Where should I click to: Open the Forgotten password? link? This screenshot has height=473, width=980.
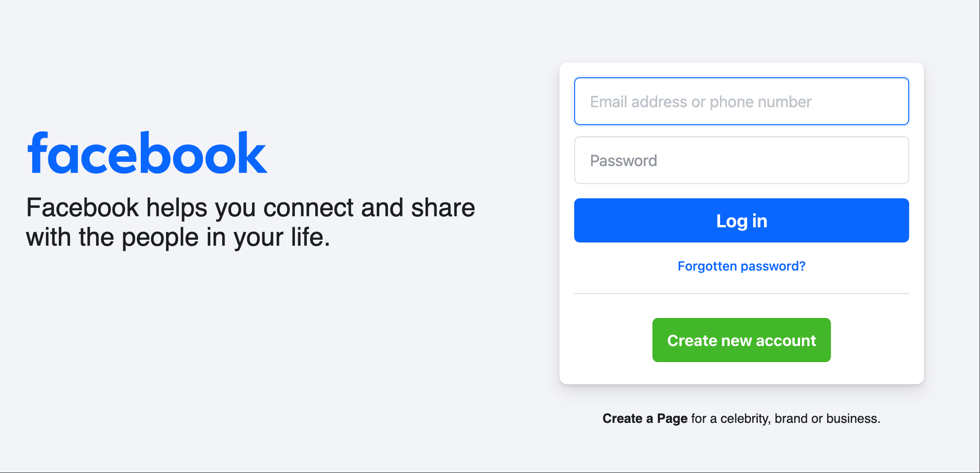point(741,266)
